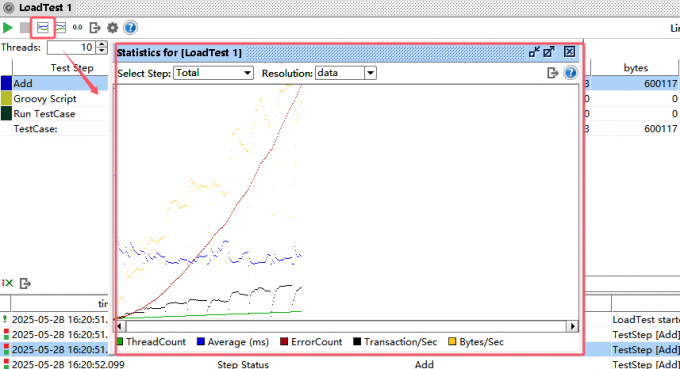Increase Threads count with up arrow
Screen dimensions: 680x369
[x=101, y=44]
